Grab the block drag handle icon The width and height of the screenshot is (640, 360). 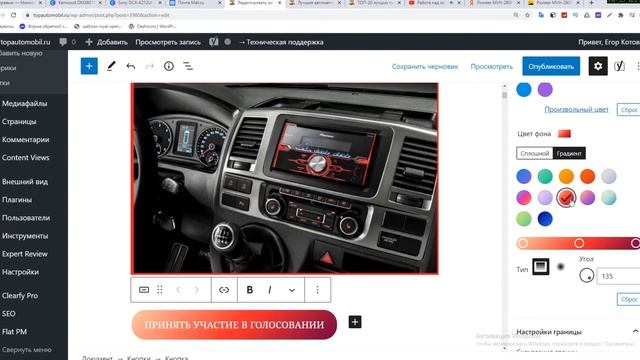pyautogui.click(x=160, y=290)
